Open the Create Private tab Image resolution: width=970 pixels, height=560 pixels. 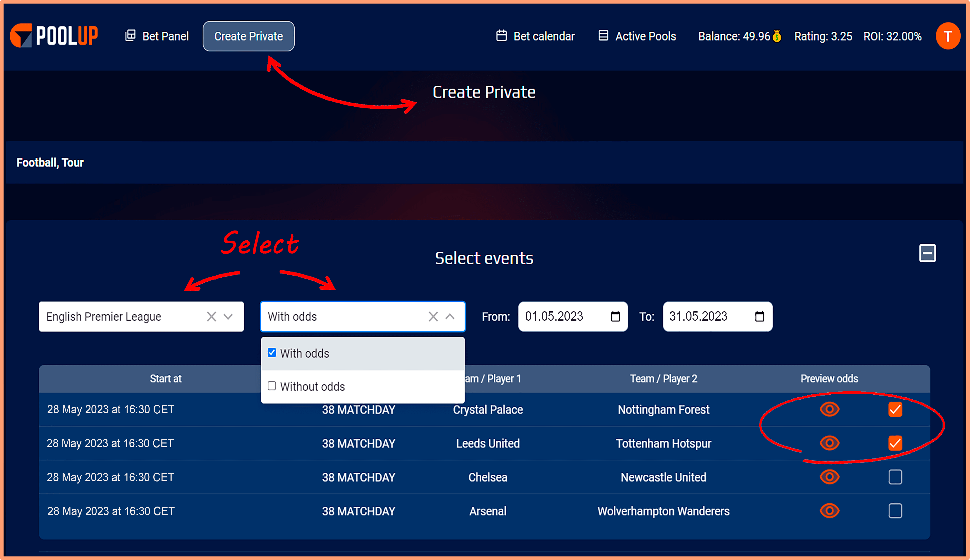click(x=249, y=36)
